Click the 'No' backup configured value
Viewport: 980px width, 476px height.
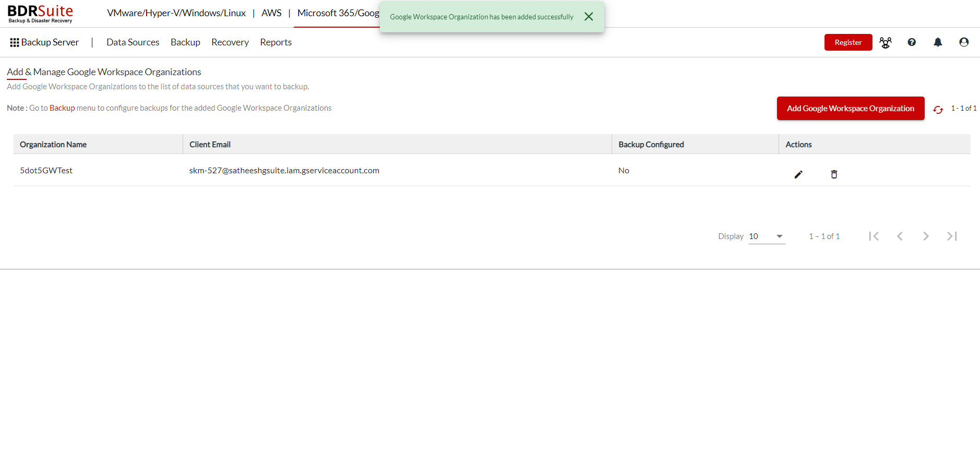click(x=624, y=171)
